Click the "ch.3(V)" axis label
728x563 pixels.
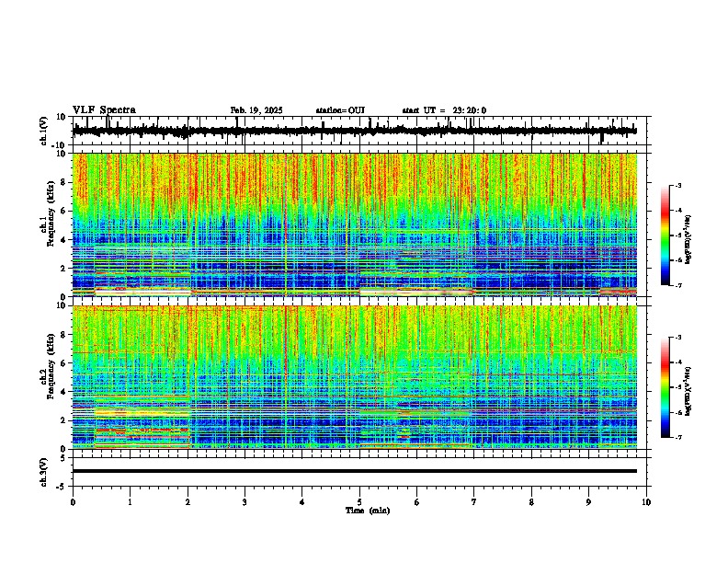point(44,472)
